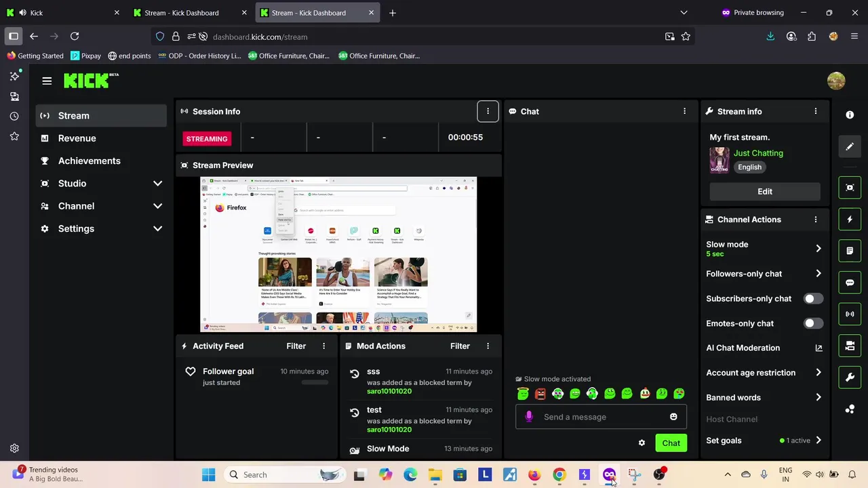Open the emoji picker smiley in chat input
This screenshot has width=868, height=488.
(x=673, y=417)
